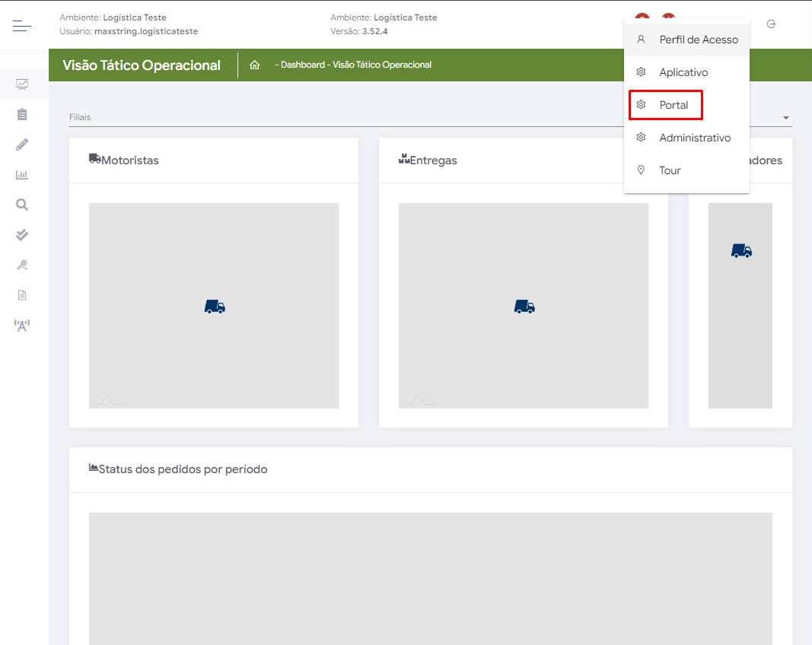Click the magnifier search sidebar icon
Screen dimensions: 812x645
[22, 205]
